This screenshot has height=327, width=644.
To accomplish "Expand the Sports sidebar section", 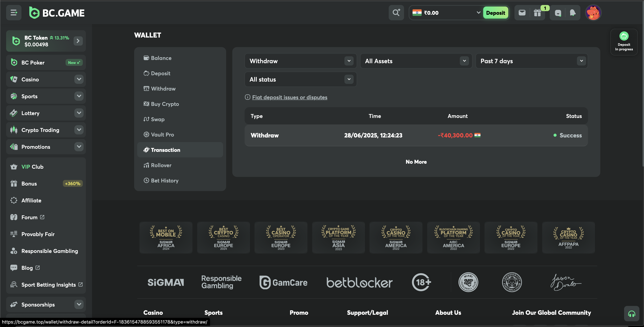I will pyautogui.click(x=79, y=96).
